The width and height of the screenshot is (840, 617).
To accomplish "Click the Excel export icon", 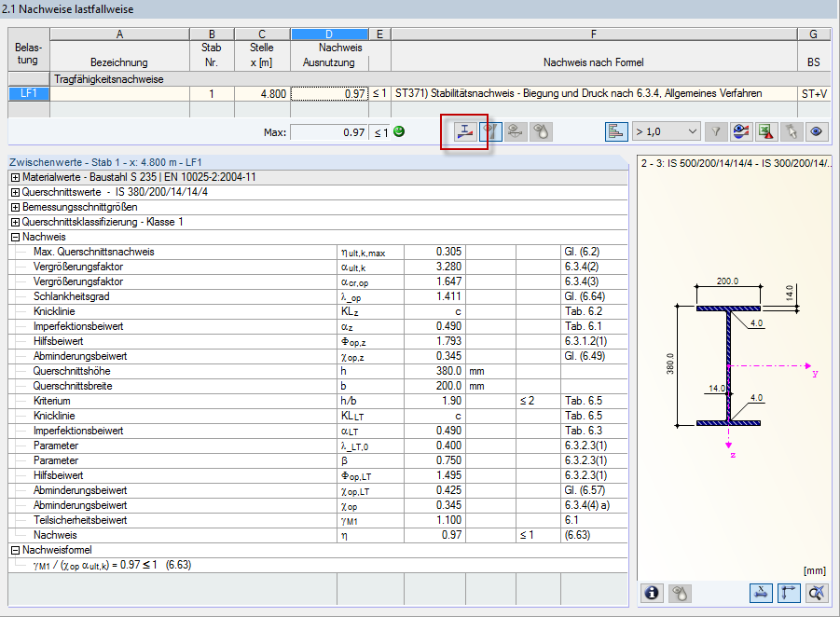I will coord(765,132).
